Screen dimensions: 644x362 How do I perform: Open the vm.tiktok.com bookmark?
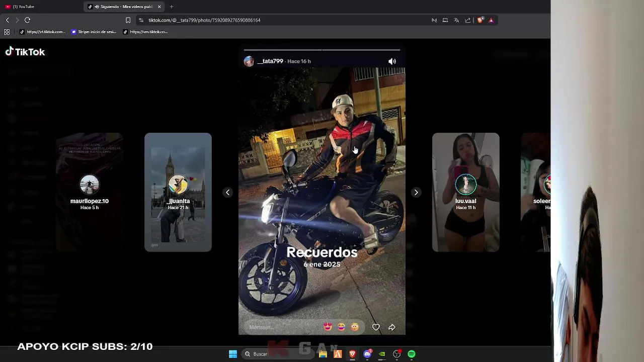[145, 32]
